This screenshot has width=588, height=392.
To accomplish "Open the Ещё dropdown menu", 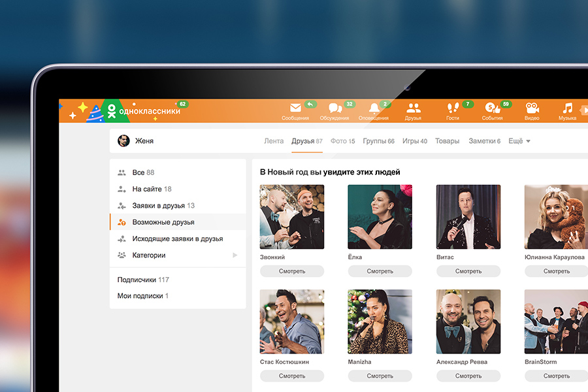I will click(519, 141).
